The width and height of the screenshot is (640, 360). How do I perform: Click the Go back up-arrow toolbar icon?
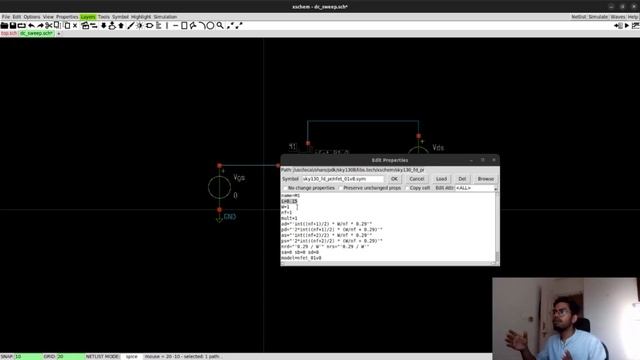121,25
